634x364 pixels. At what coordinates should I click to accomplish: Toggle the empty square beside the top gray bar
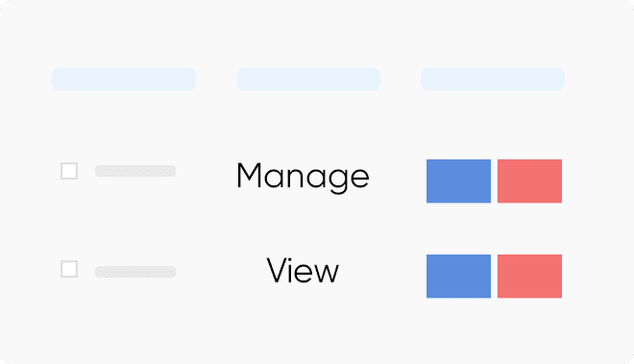(x=69, y=171)
